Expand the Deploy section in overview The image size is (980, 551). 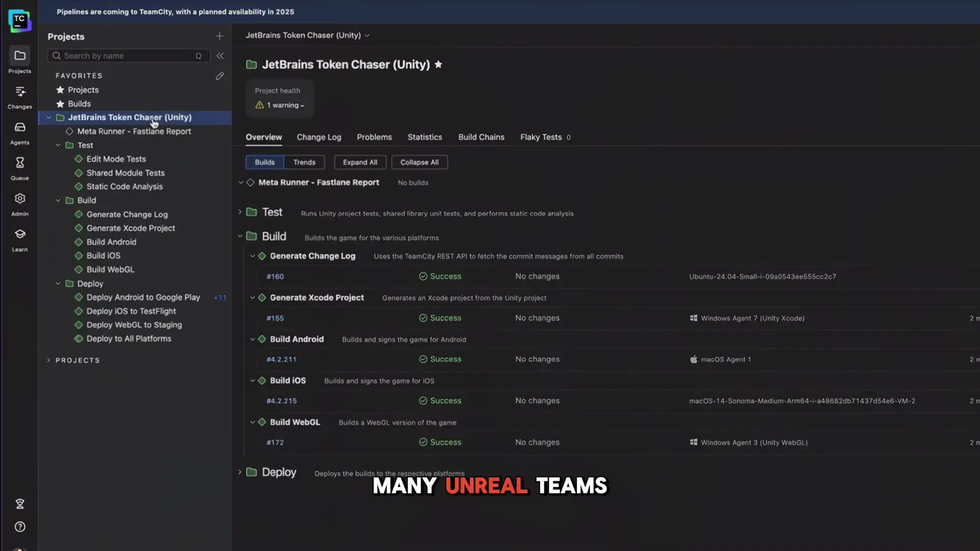tap(240, 472)
